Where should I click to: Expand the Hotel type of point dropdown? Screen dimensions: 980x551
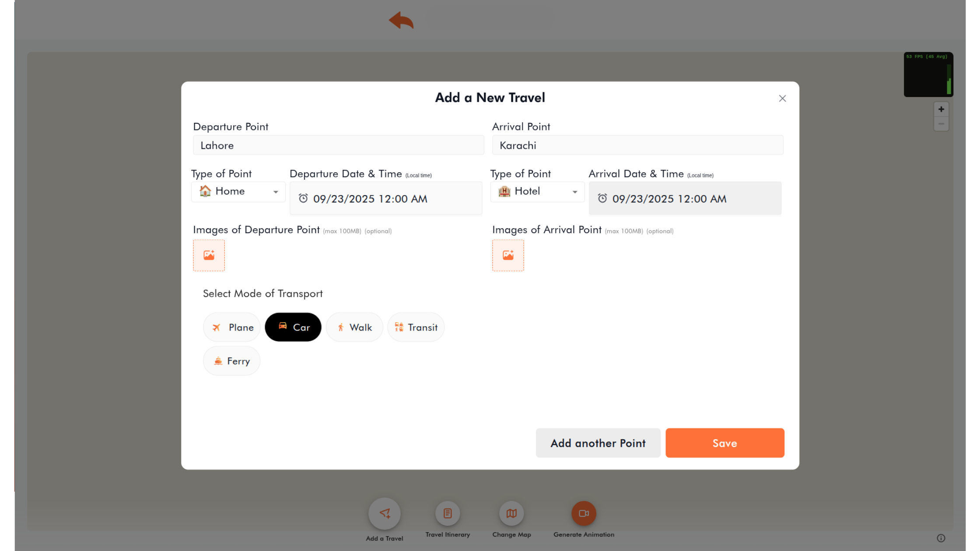coord(538,192)
